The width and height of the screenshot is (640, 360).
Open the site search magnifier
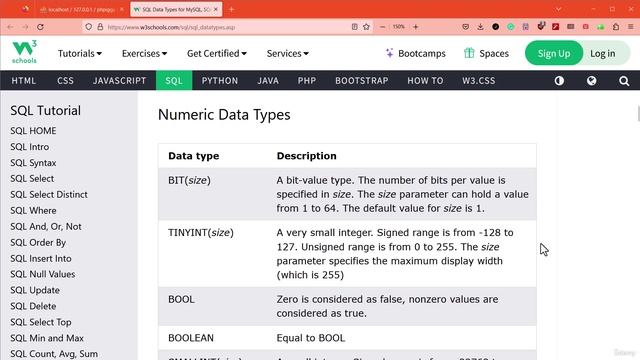coord(624,81)
